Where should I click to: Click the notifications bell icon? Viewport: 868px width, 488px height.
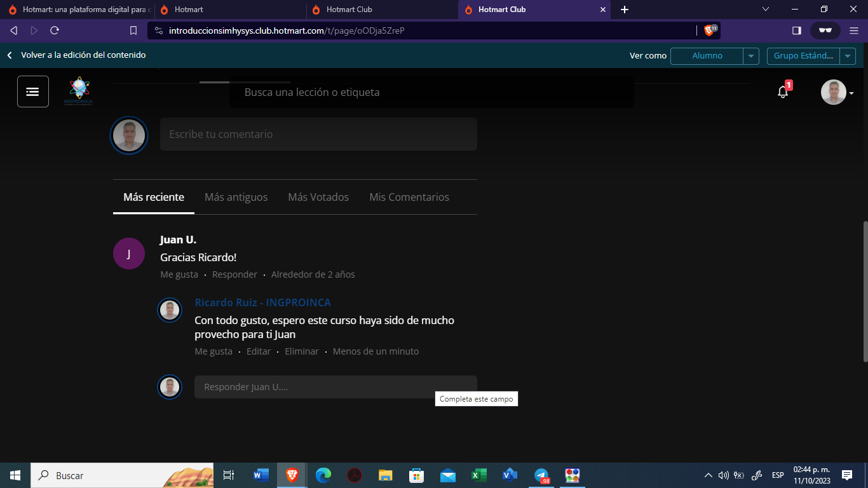(x=783, y=92)
